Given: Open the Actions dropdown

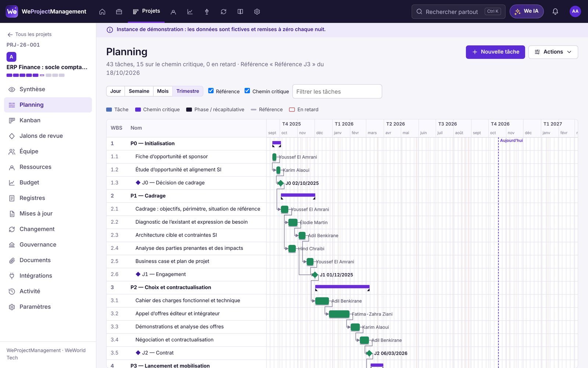Looking at the screenshot, I should [553, 52].
